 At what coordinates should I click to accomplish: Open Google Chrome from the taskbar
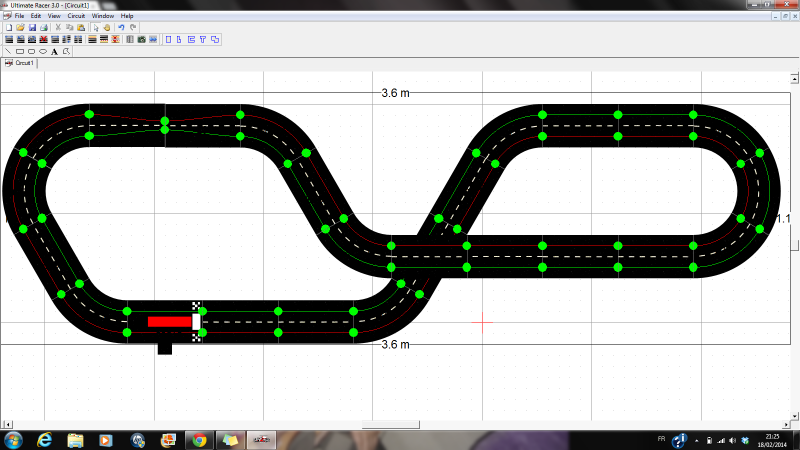coord(199,440)
